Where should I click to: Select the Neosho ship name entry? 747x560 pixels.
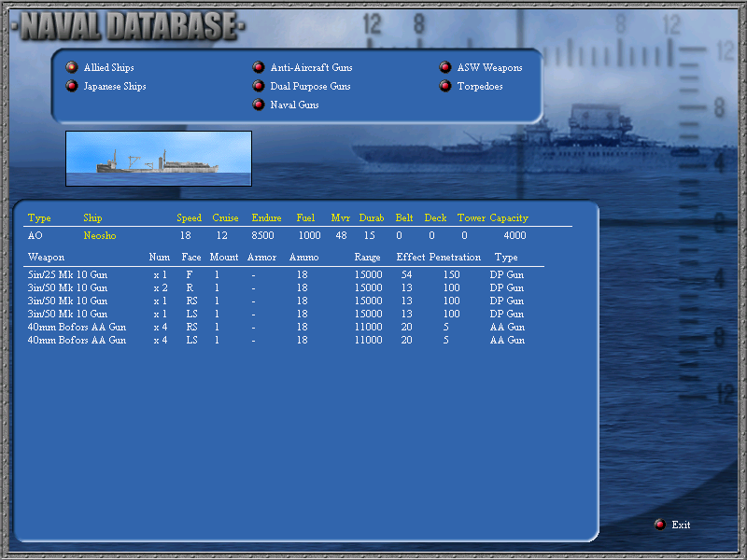point(102,235)
